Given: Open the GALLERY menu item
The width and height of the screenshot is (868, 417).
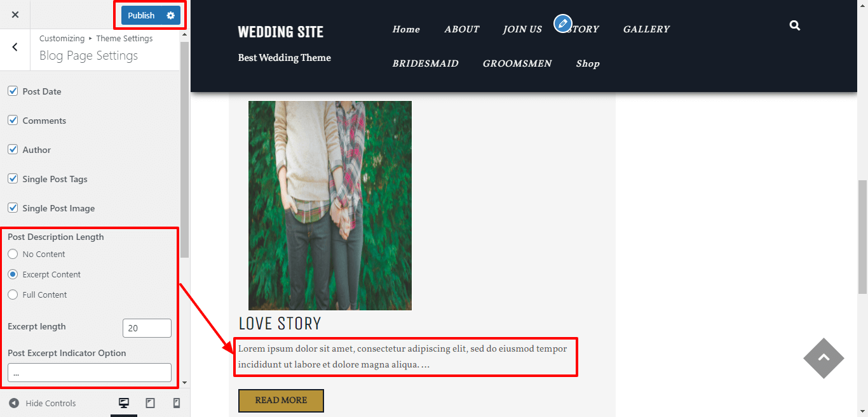Looking at the screenshot, I should pyautogui.click(x=646, y=29).
